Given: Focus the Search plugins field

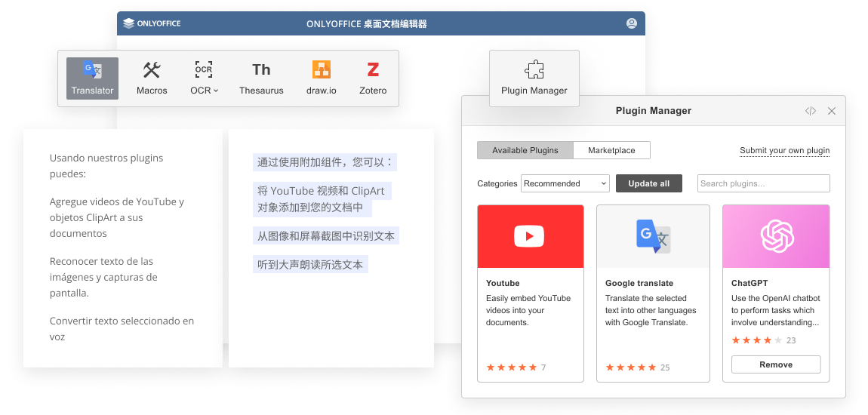Looking at the screenshot, I should (763, 183).
